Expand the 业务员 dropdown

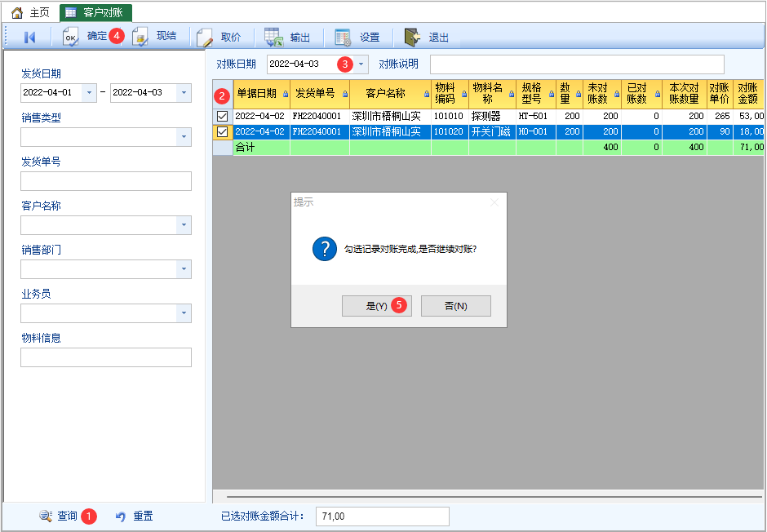click(x=184, y=313)
